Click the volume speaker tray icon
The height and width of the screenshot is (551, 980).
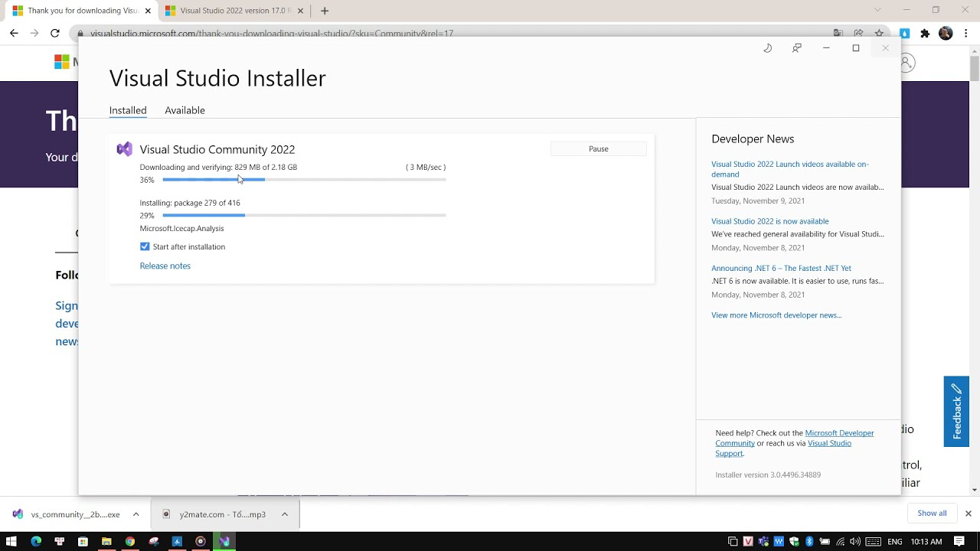(855, 542)
